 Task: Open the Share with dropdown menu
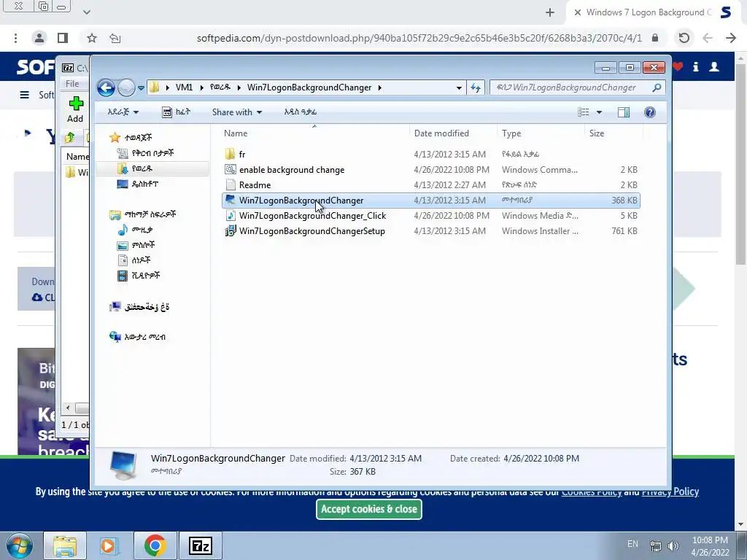pos(237,112)
